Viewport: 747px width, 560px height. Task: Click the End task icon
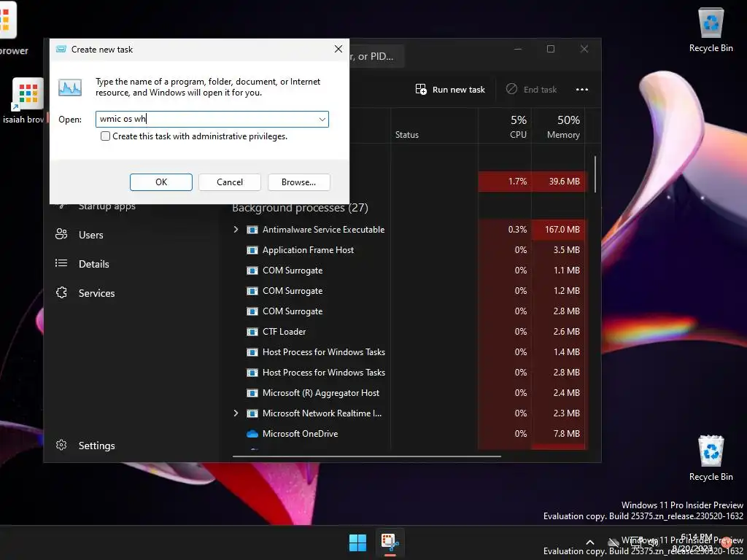(x=511, y=89)
